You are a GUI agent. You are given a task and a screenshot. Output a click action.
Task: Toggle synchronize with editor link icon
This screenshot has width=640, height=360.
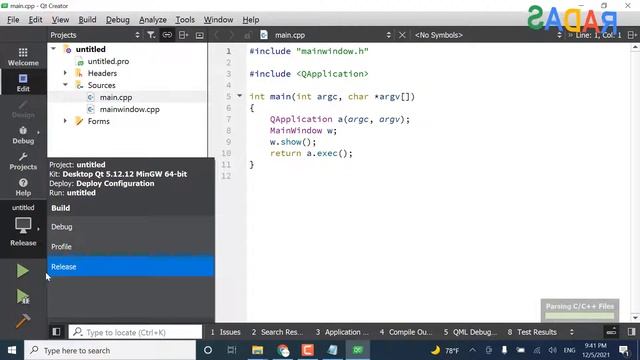click(167, 35)
